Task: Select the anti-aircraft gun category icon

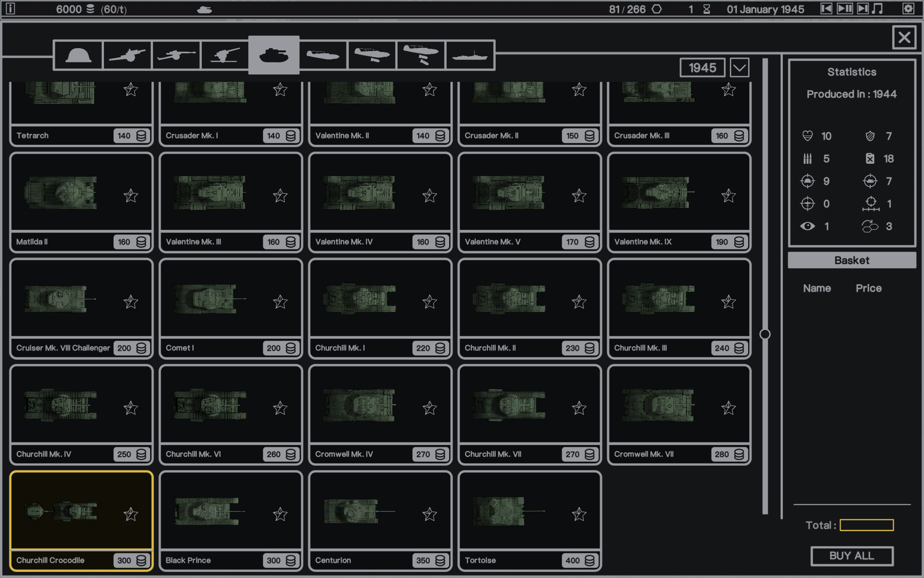Action: (x=225, y=55)
